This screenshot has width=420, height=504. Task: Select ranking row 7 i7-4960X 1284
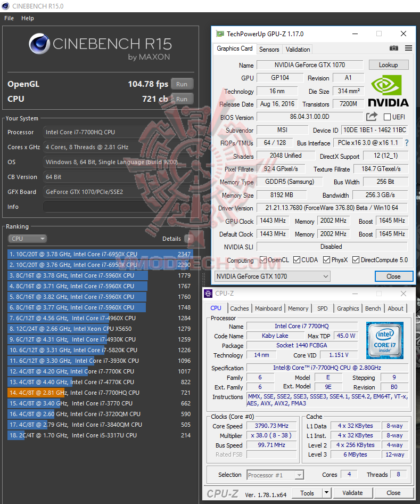(100, 318)
